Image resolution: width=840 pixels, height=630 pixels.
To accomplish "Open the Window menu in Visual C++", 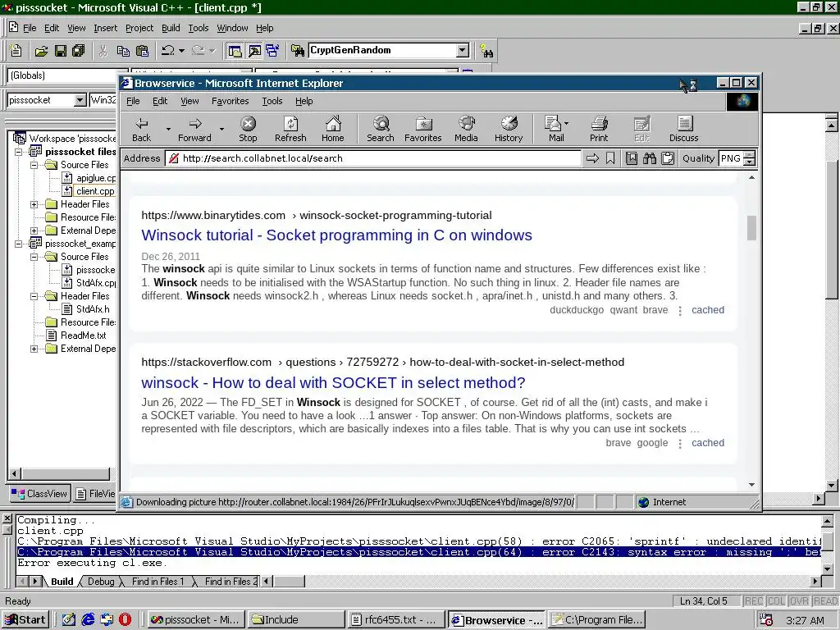I will tap(232, 28).
